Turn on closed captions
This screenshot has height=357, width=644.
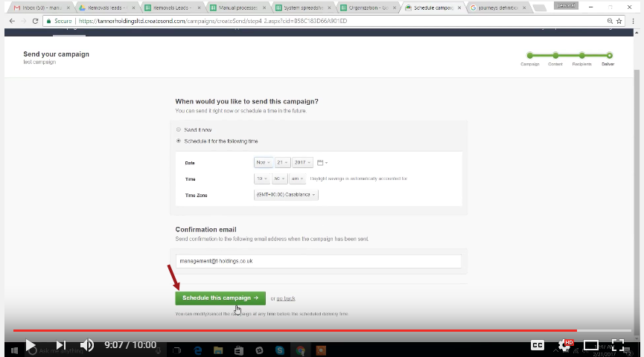click(538, 345)
